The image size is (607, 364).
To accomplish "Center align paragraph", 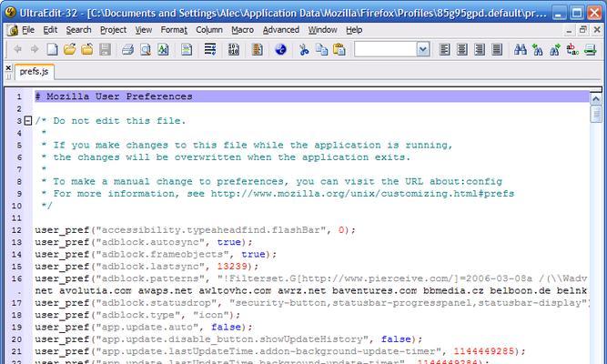I will [461, 49].
